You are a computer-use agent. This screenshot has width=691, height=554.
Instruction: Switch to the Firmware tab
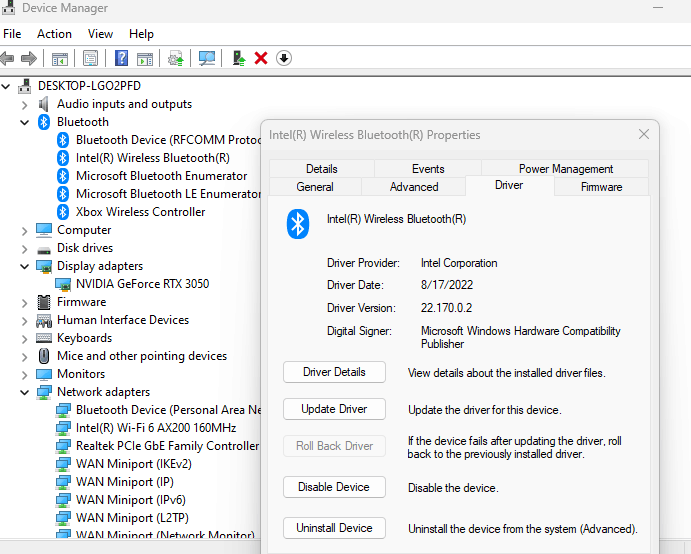pos(601,187)
